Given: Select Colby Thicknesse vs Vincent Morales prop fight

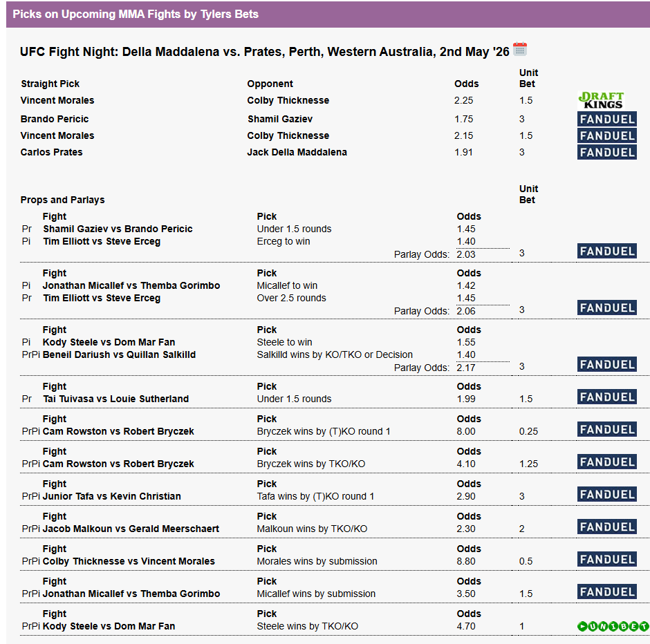Looking at the screenshot, I should (x=129, y=561).
